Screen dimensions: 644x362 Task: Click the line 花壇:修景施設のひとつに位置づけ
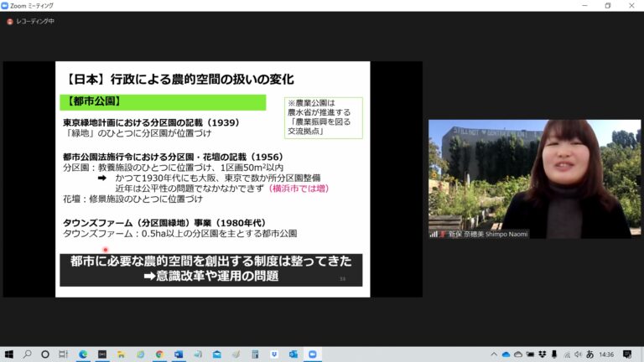pyautogui.click(x=132, y=199)
